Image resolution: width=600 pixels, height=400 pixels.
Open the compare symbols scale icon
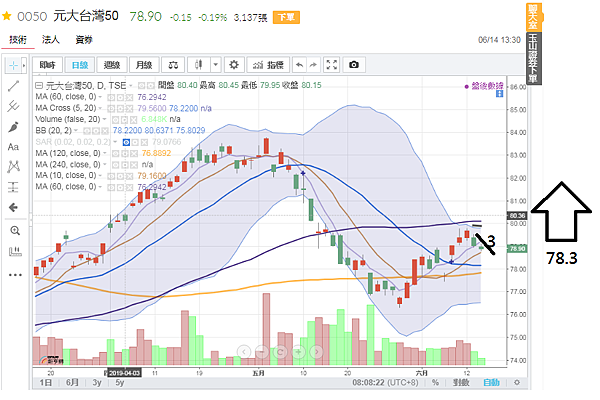tap(172, 64)
